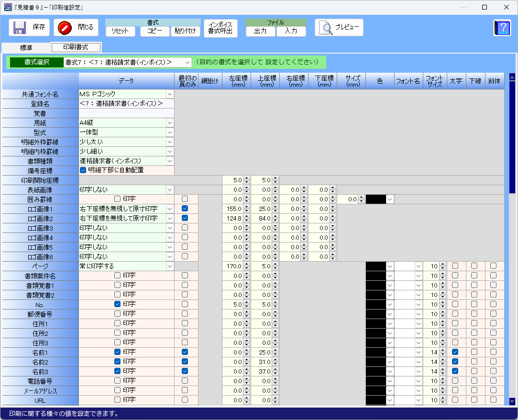Open the プレビュー print preview
This screenshot has height=420, width=518.
point(339,27)
